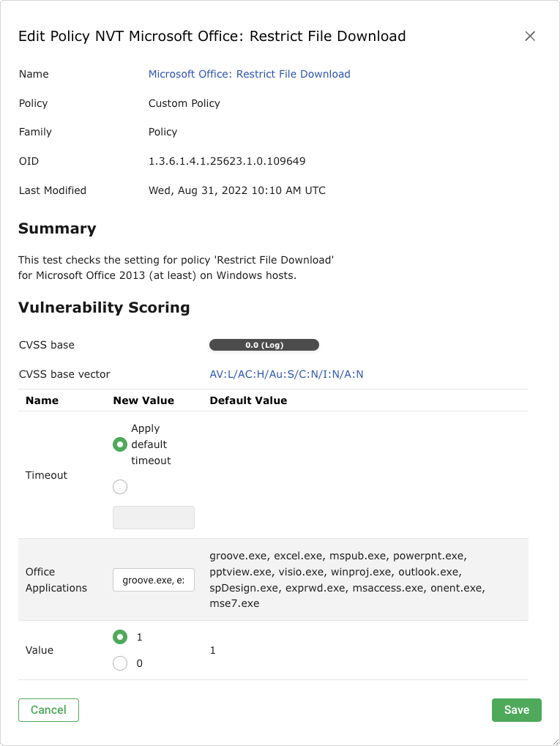The image size is (560, 746).
Task: Click the Custom Policy value text
Action: [184, 103]
